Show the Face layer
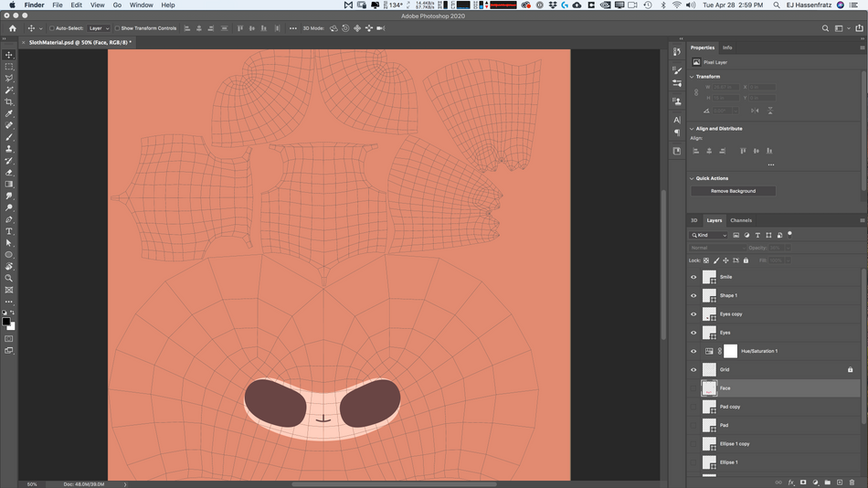This screenshot has height=488, width=868. click(x=693, y=388)
